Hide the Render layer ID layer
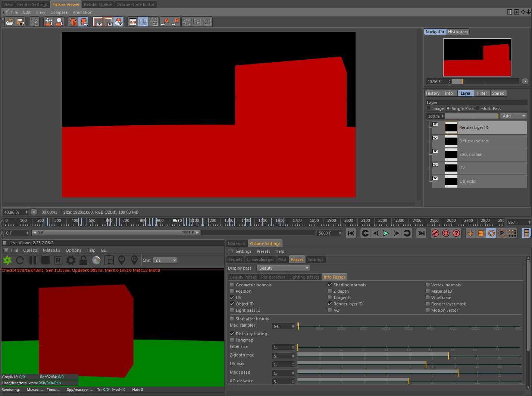 click(435, 125)
